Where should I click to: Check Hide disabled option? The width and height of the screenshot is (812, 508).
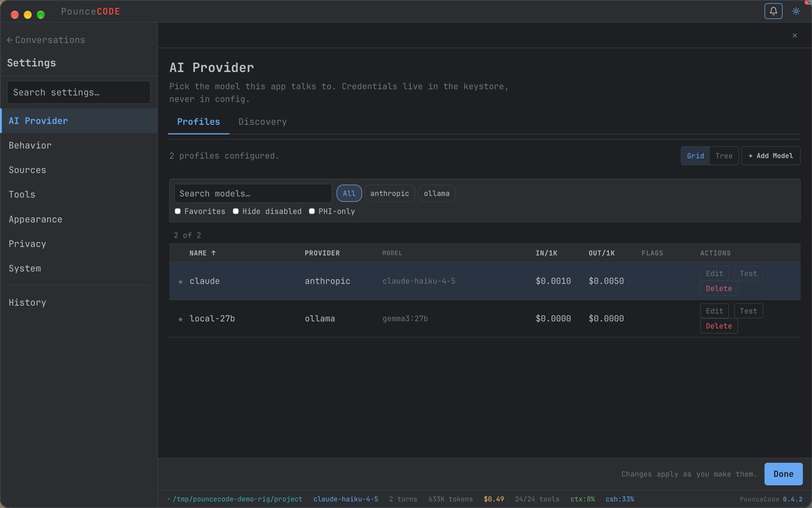tap(235, 211)
